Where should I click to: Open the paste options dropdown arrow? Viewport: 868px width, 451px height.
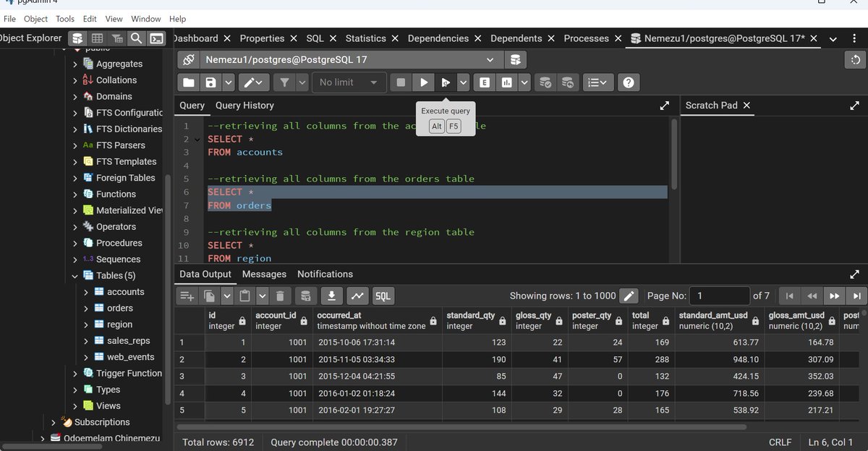coord(262,296)
